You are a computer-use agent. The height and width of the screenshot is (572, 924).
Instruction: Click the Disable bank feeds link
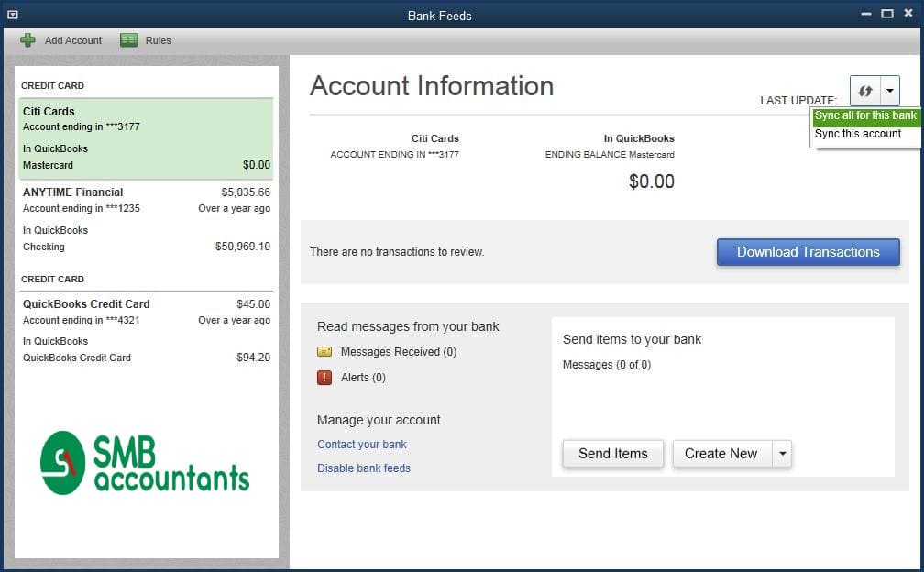(x=364, y=468)
